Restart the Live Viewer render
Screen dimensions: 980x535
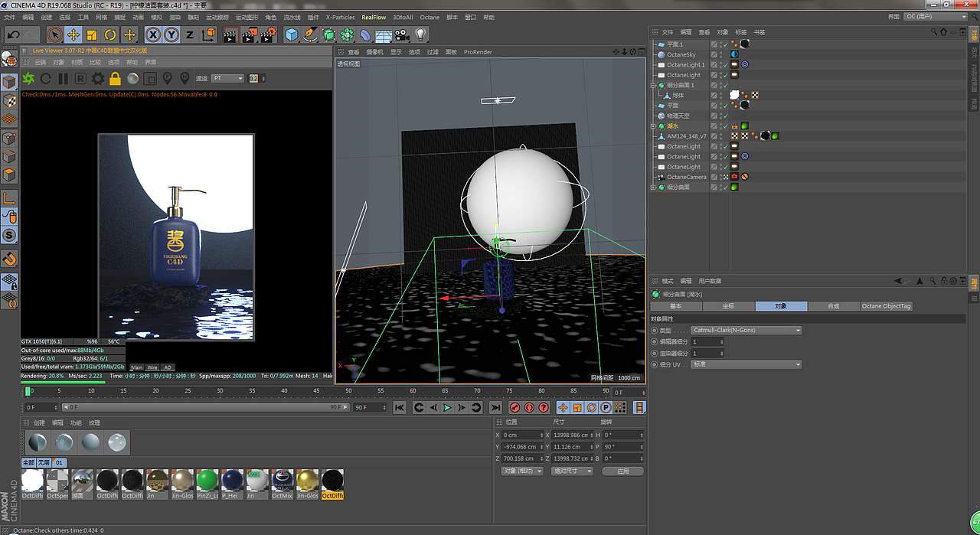tap(46, 78)
